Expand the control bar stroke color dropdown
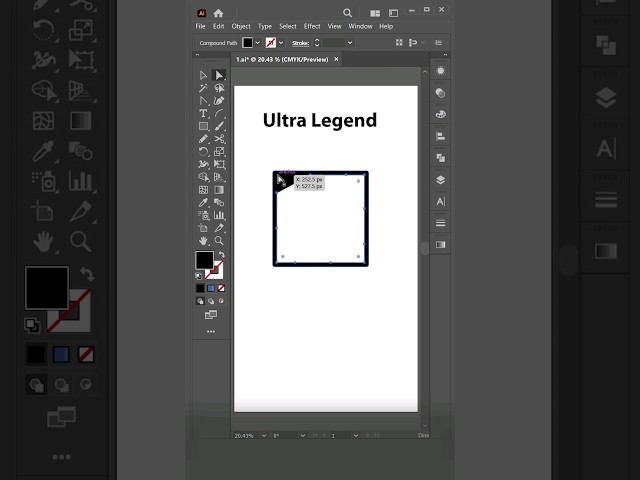The width and height of the screenshot is (640, 480). (281, 43)
